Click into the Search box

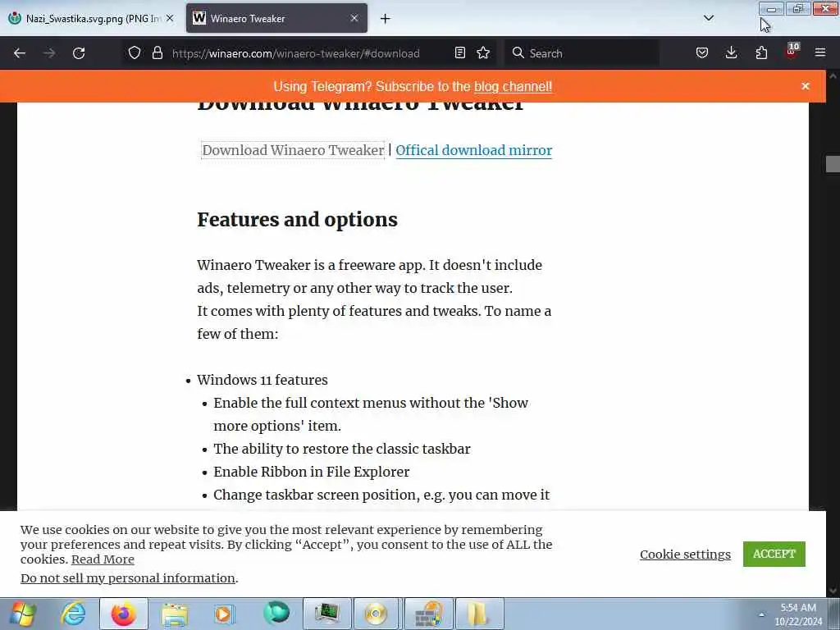[582, 53]
